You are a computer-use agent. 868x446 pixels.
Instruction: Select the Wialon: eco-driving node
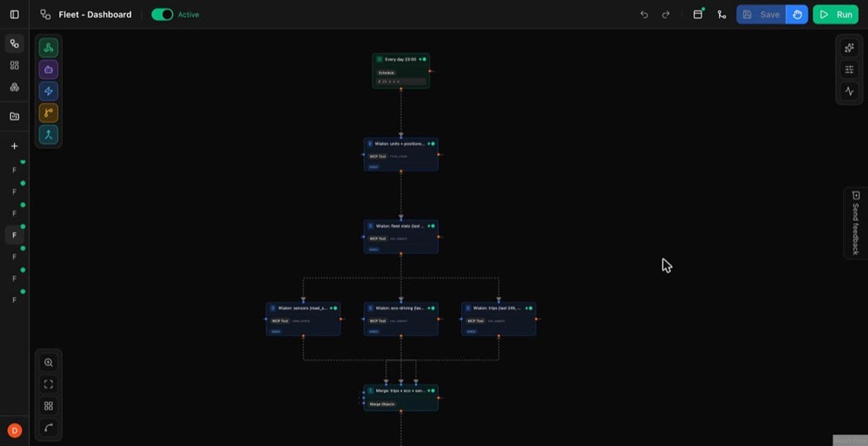[401, 319]
